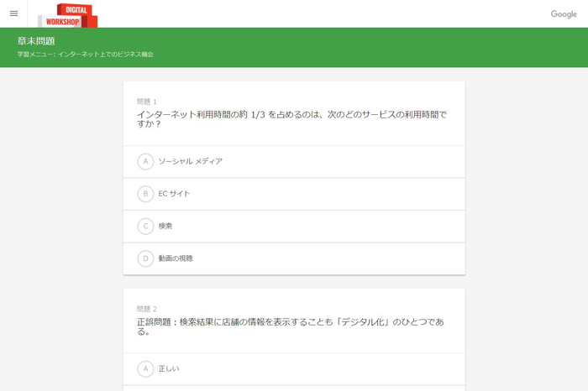Select option A circle 正しい for question 2
The width and height of the screenshot is (588, 391).
[x=145, y=369]
